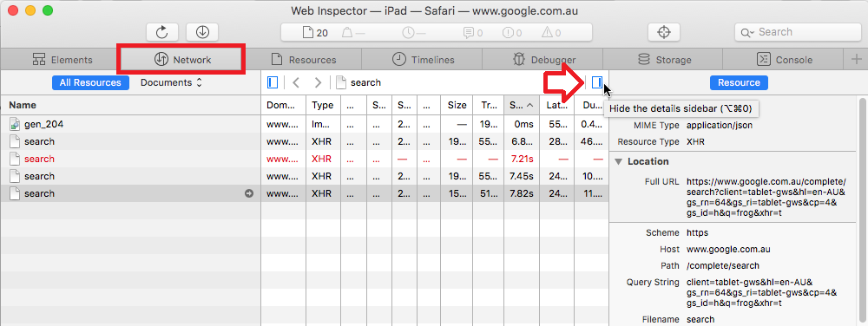
Task: Click the path value /complete/search
Action: click(723, 266)
